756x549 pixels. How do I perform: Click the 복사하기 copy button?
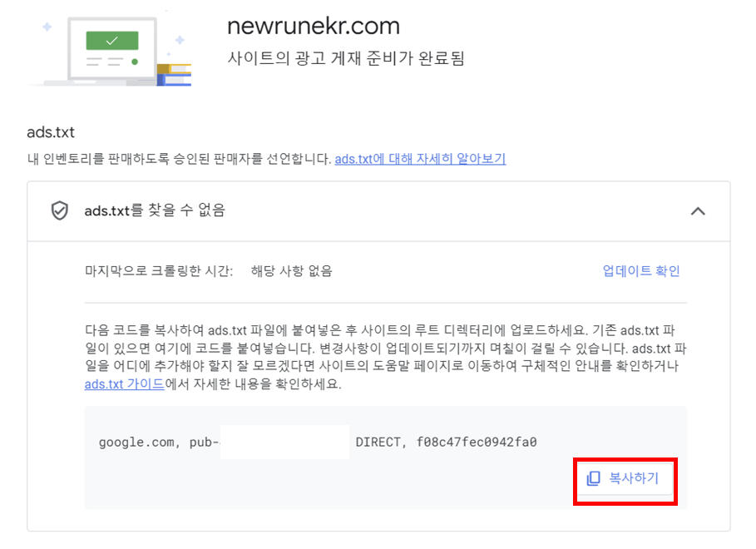[625, 478]
